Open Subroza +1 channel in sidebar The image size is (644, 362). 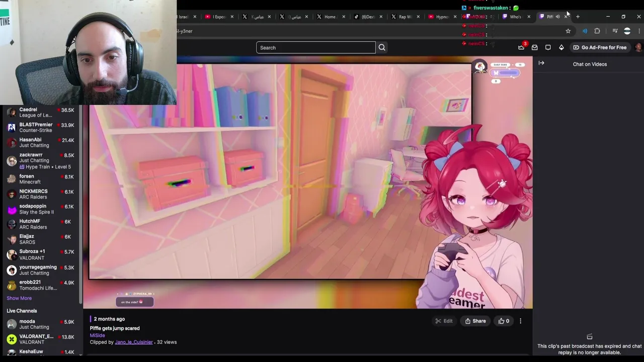(x=41, y=254)
